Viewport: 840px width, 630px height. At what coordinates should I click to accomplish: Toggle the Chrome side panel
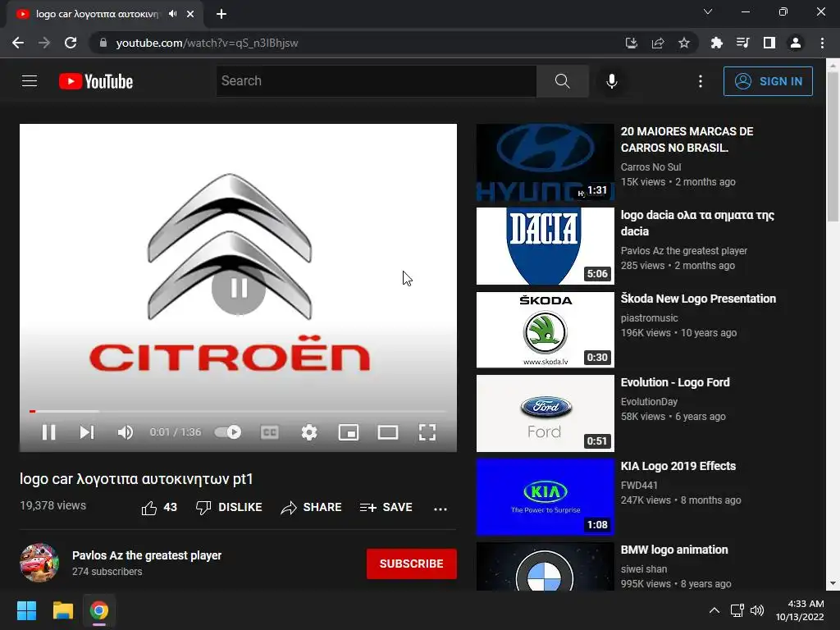pos(769,43)
